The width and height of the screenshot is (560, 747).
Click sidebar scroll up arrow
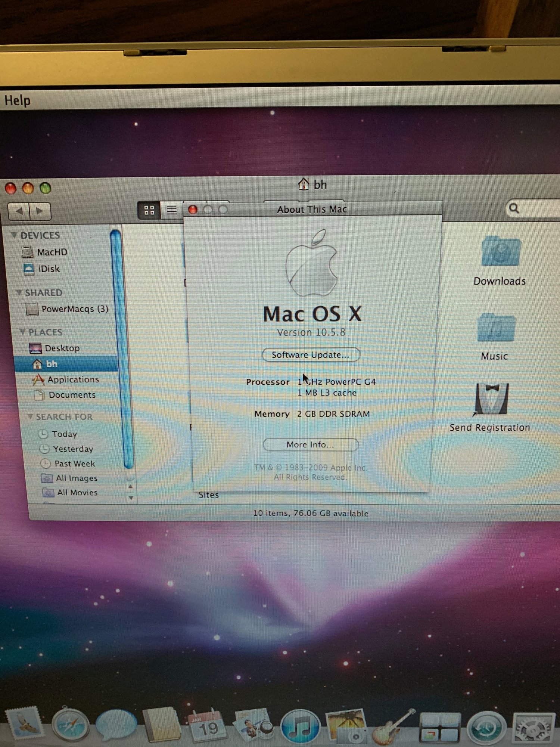pos(130,486)
